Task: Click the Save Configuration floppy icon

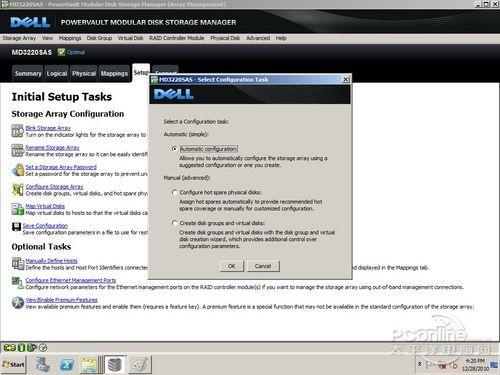Action: pos(16,227)
